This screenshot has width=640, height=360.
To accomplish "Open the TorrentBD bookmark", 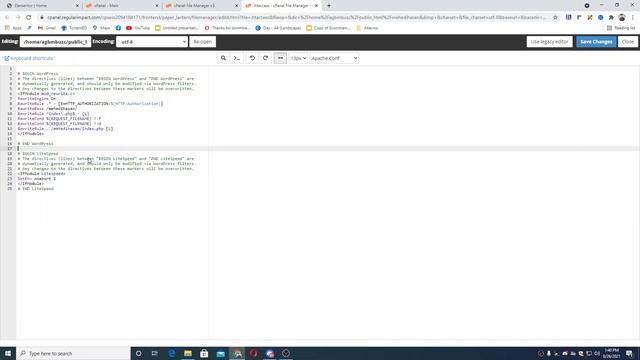I will pos(74,28).
